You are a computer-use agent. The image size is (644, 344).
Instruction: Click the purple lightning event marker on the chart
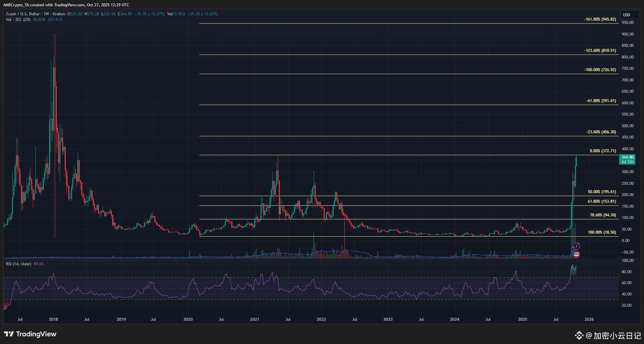[577, 246]
